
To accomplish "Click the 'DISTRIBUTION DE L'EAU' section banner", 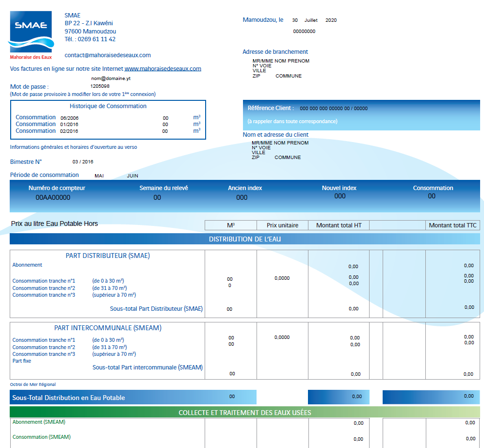I will point(245,239).
